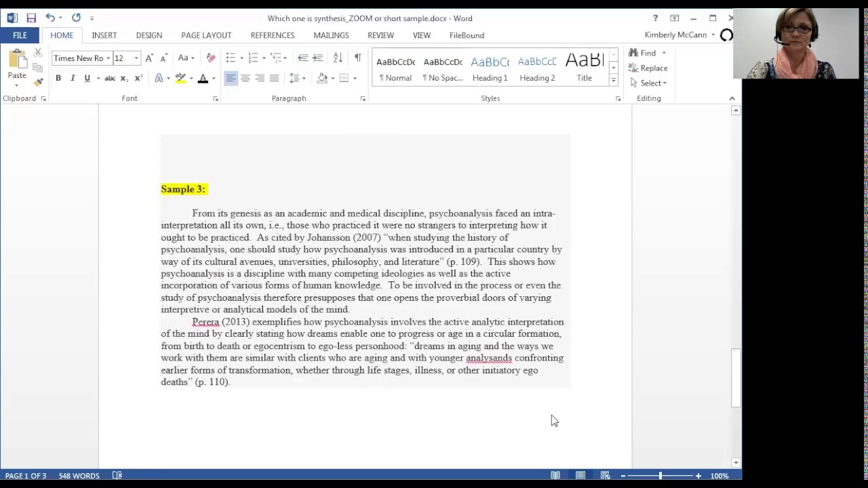
Task: Open Help with the question mark icon
Action: (x=655, y=18)
